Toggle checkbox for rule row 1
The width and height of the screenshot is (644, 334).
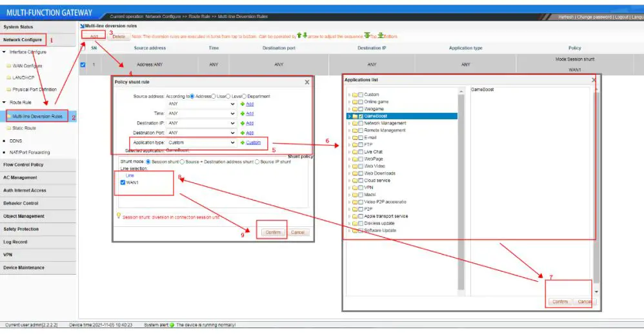83,65
